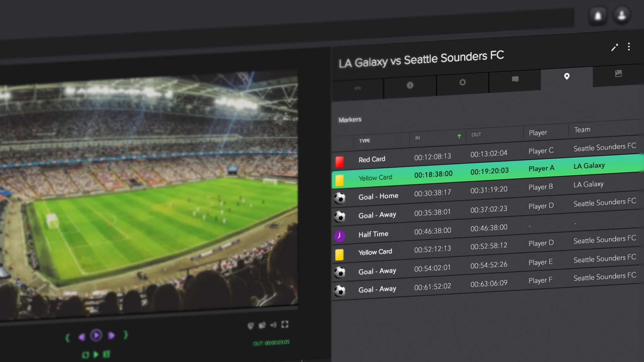Switch to the info tab
The height and width of the screenshot is (362, 644).
(x=410, y=85)
